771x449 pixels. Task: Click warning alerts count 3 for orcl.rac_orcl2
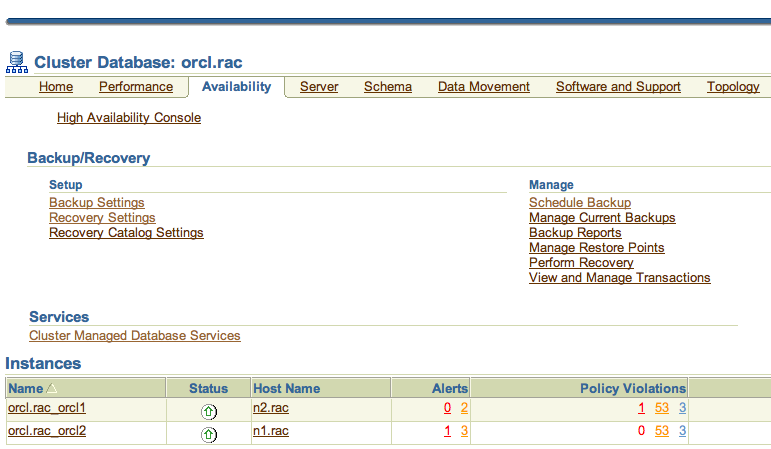point(464,431)
